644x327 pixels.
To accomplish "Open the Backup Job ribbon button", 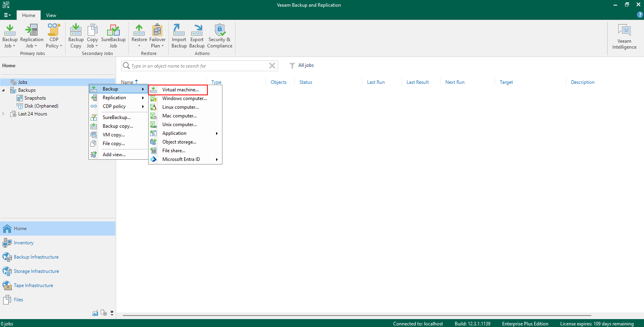I will 10,36.
